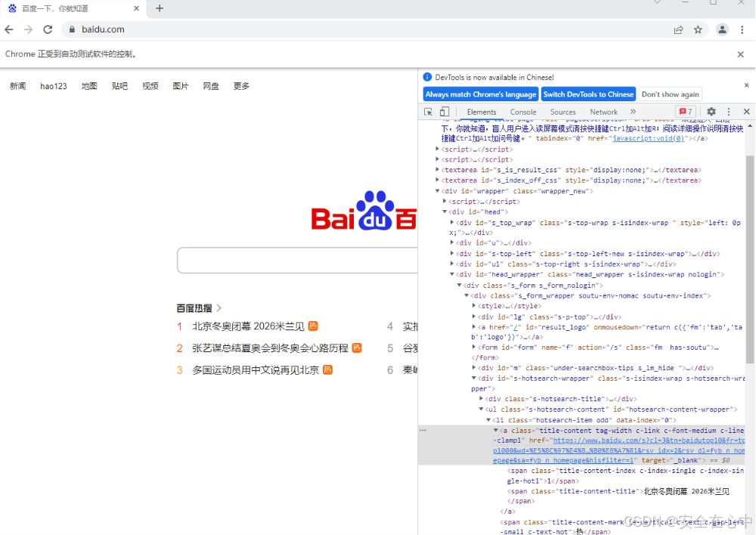Open the 新闻 link on Baidu
The width and height of the screenshot is (756, 535).
click(x=18, y=86)
